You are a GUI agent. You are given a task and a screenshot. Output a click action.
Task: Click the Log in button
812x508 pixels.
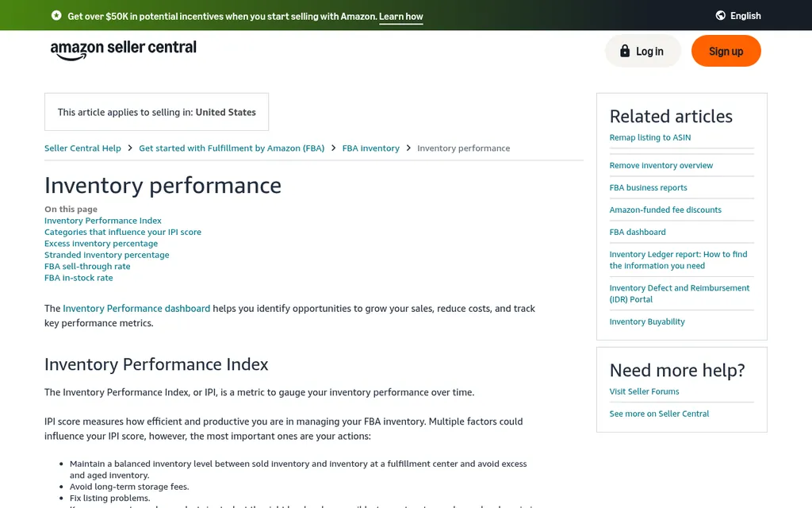642,51
